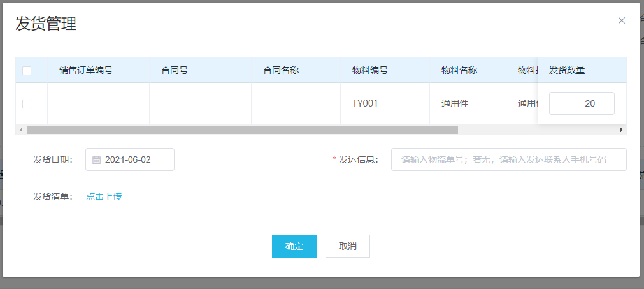Viewport: 644px width, 289px height.
Task: Toggle the select-all checkbox in table header
Action: (x=27, y=71)
